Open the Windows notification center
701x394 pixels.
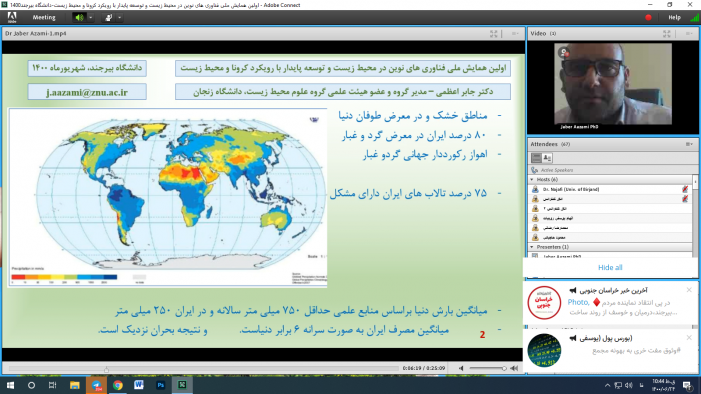click(688, 385)
